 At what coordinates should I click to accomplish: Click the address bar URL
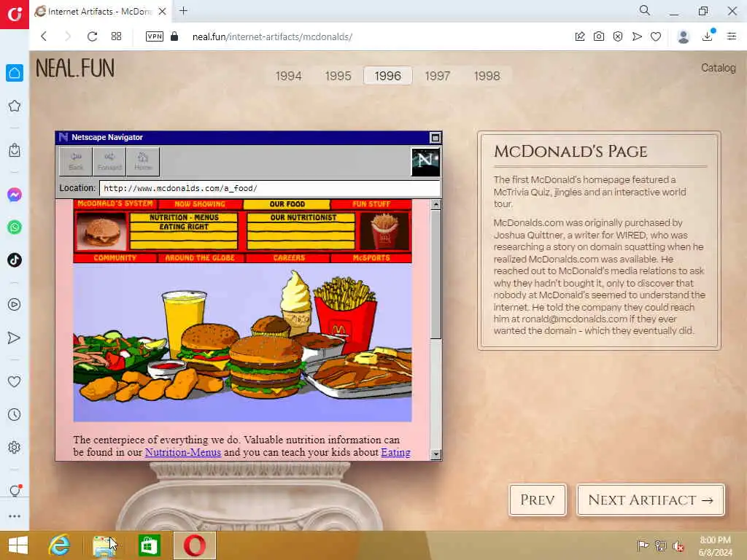click(x=272, y=36)
